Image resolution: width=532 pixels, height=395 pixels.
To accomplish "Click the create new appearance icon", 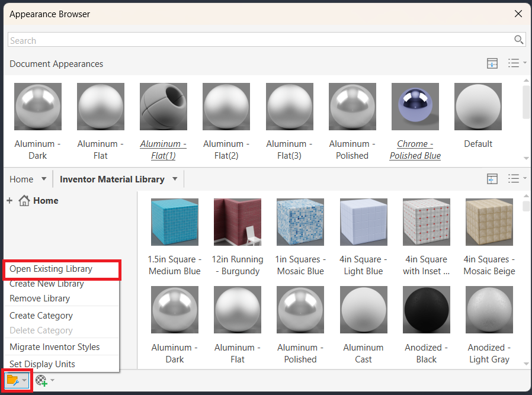I will pos(41,380).
